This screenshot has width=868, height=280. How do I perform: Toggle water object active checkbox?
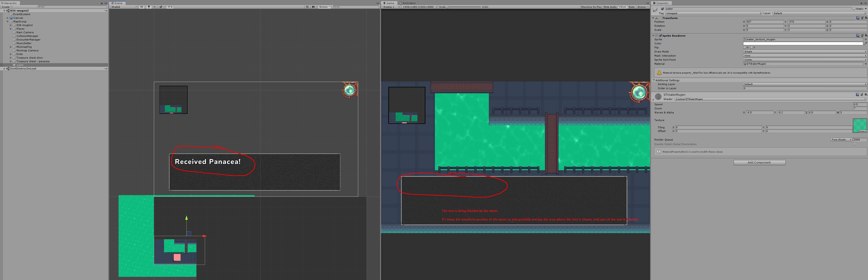point(663,9)
